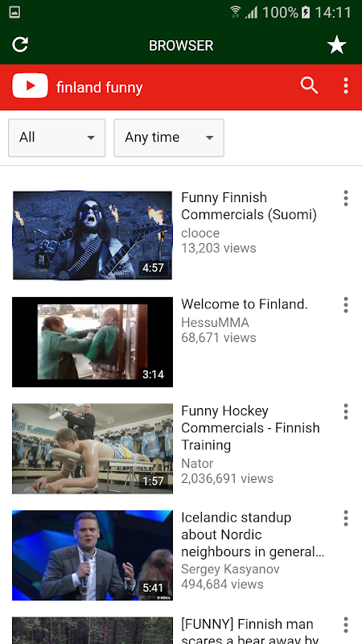Open the YouTube header overflow menu
Screen dimensions: 362x644
(x=346, y=86)
